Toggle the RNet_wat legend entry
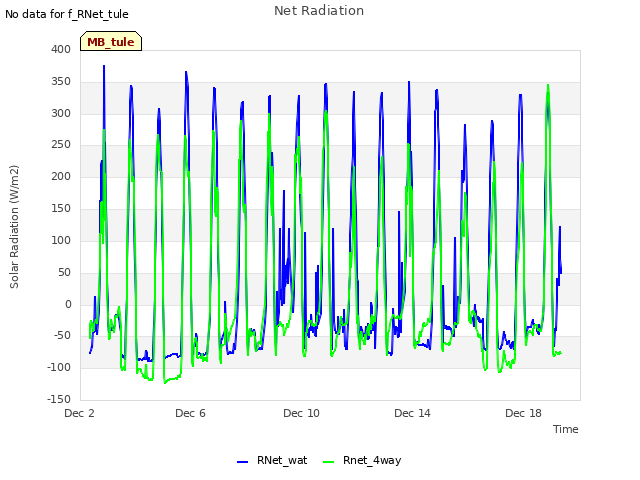The width and height of the screenshot is (640, 480). [x=272, y=460]
